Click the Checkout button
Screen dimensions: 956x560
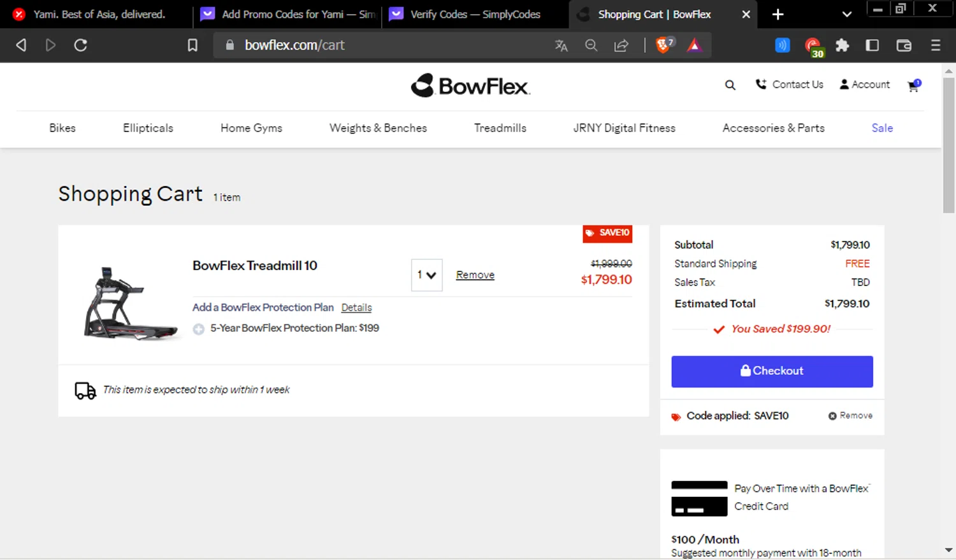(772, 371)
